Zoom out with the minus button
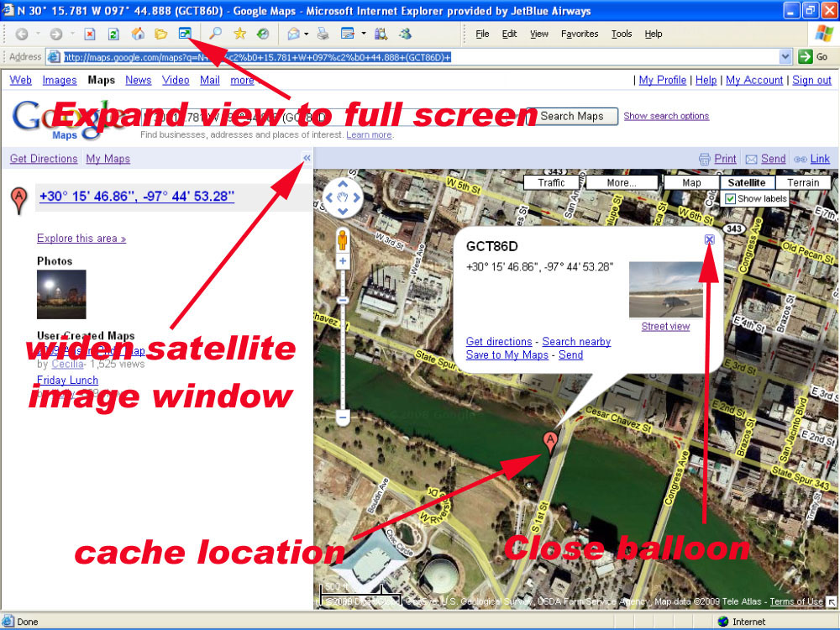 point(343,417)
